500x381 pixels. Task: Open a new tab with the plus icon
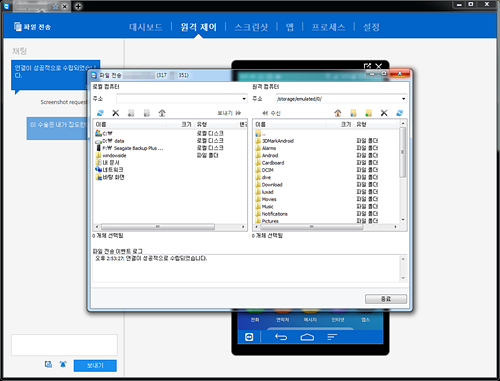(x=78, y=6)
